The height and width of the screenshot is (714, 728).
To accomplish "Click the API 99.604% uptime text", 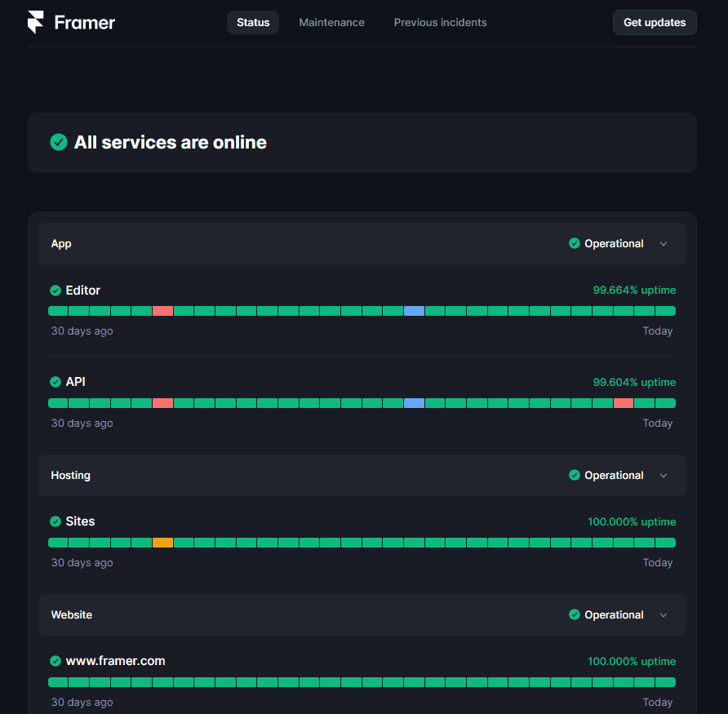I will click(x=634, y=383).
